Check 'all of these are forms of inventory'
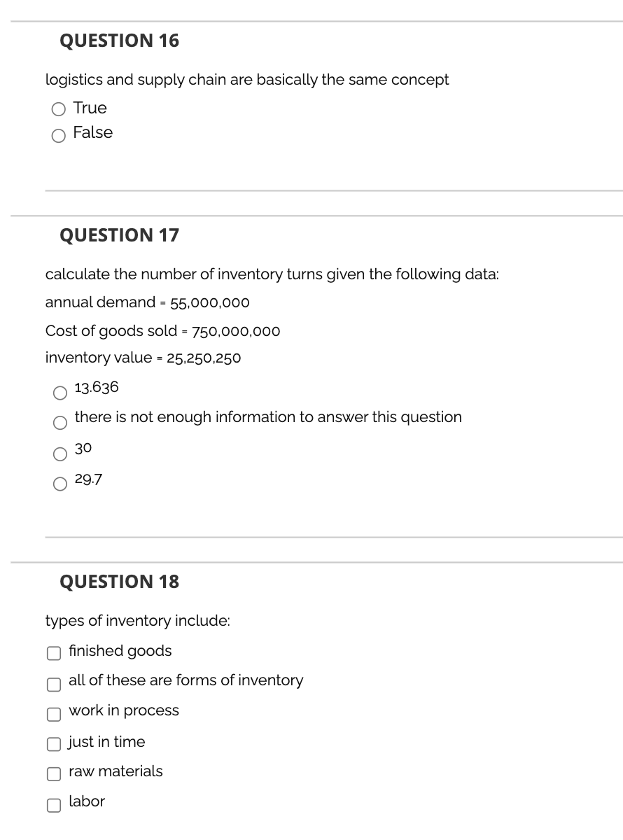The height and width of the screenshot is (840, 623). 53,684
